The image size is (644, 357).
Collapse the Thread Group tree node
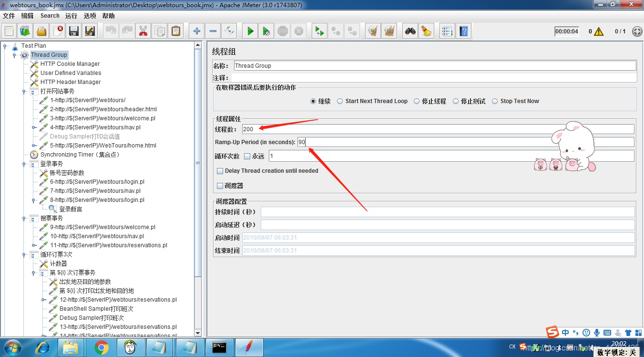tap(14, 55)
